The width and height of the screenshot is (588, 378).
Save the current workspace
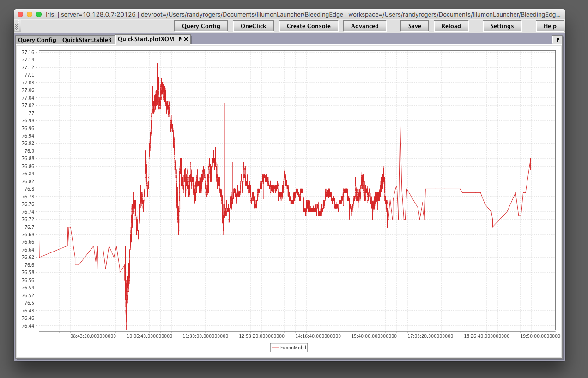pos(414,26)
